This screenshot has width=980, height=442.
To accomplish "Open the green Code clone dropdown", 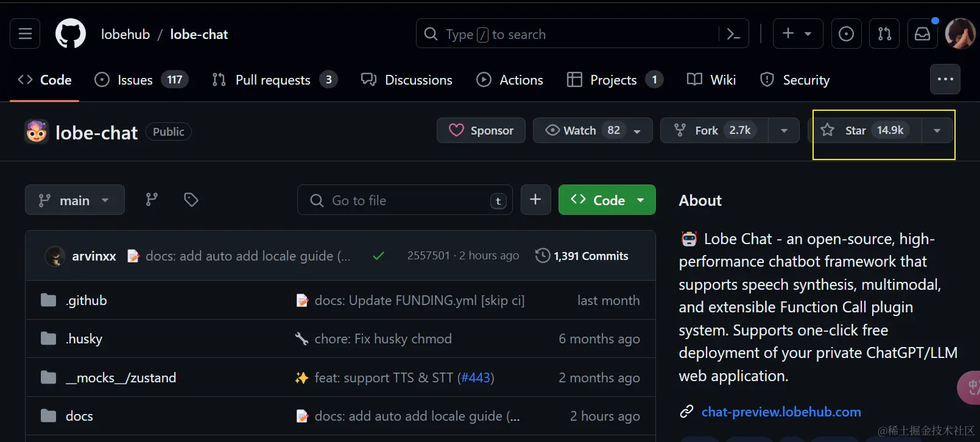I will pyautogui.click(x=607, y=200).
